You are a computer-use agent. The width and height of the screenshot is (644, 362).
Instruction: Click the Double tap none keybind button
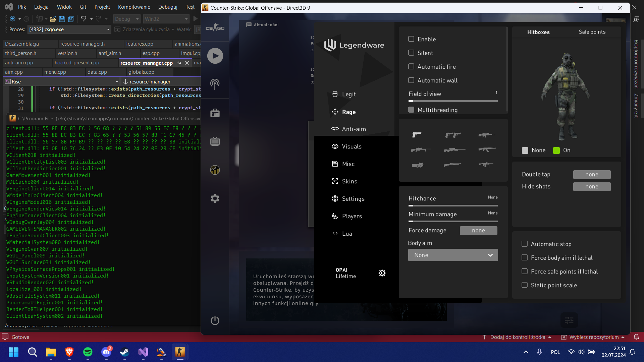click(x=592, y=174)
